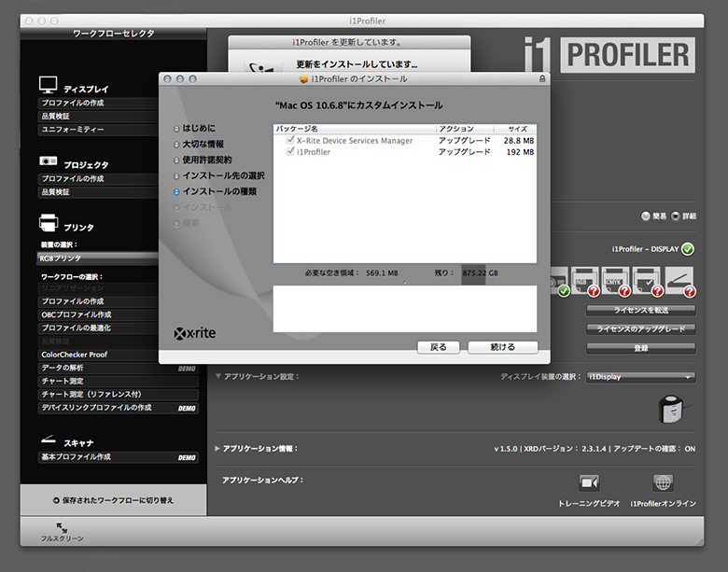Image resolution: width=728 pixels, height=572 pixels.
Task: Open the i1Profilerオンライン globe icon
Action: pos(663,482)
